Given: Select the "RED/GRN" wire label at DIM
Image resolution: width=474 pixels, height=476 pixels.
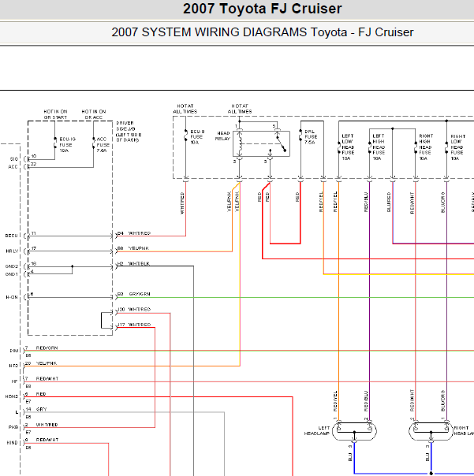Looking at the screenshot, I should (47, 348).
